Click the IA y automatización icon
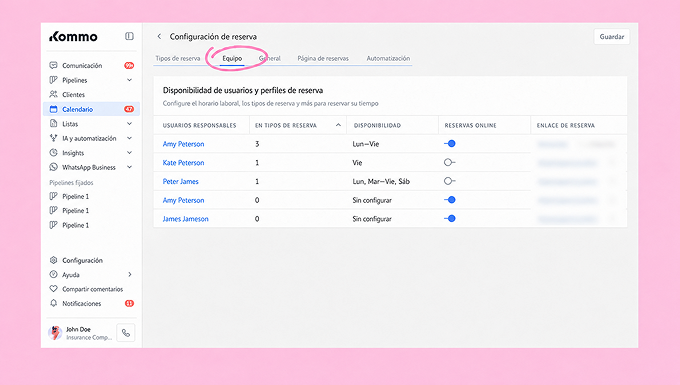This screenshot has height=385, width=680. [53, 138]
